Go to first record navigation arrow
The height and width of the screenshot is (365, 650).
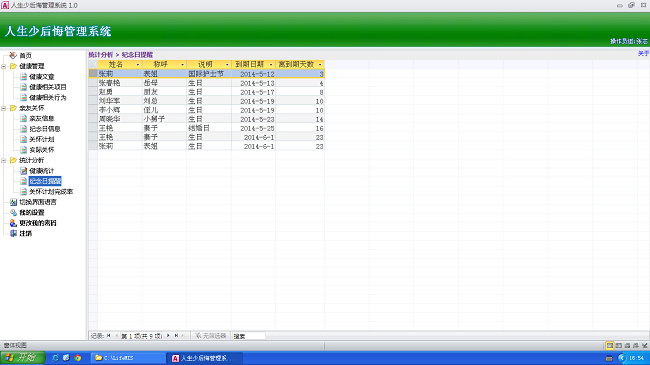point(109,336)
